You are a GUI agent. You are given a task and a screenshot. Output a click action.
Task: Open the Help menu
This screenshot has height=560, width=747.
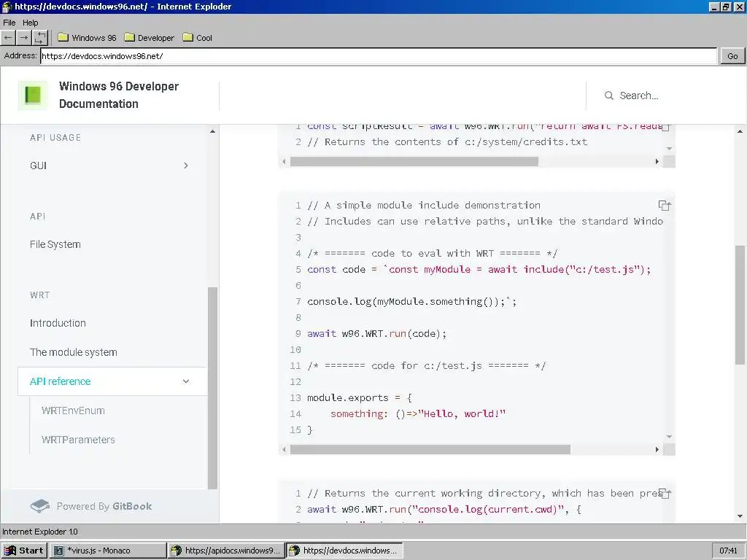(x=30, y=23)
